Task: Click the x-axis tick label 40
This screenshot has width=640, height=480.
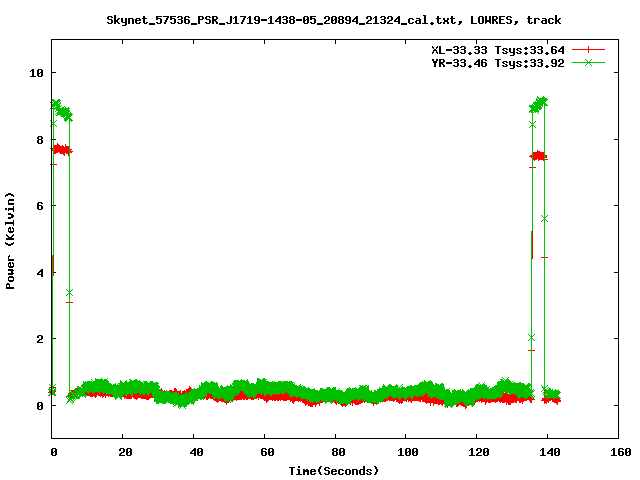Action: tap(196, 452)
